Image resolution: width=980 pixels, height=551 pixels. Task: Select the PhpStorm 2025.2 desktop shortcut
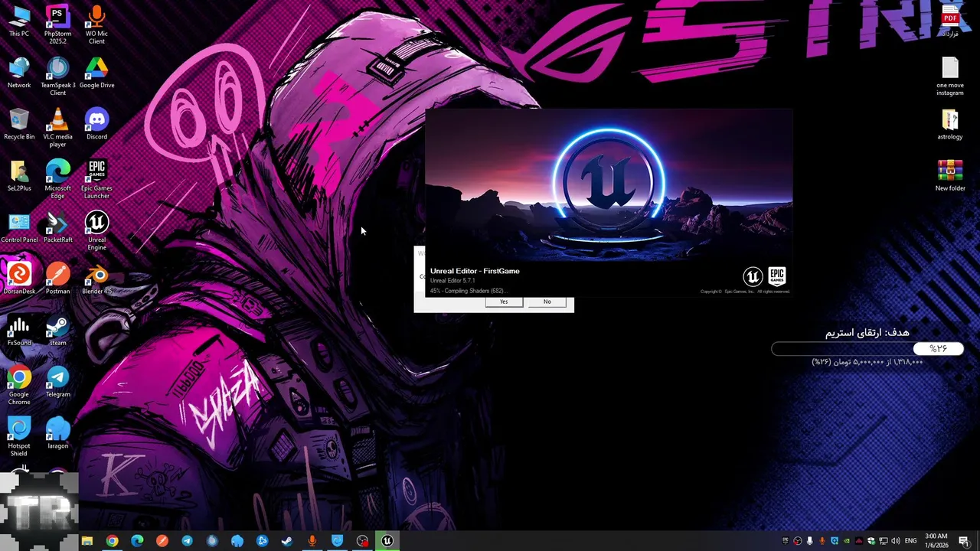point(57,24)
